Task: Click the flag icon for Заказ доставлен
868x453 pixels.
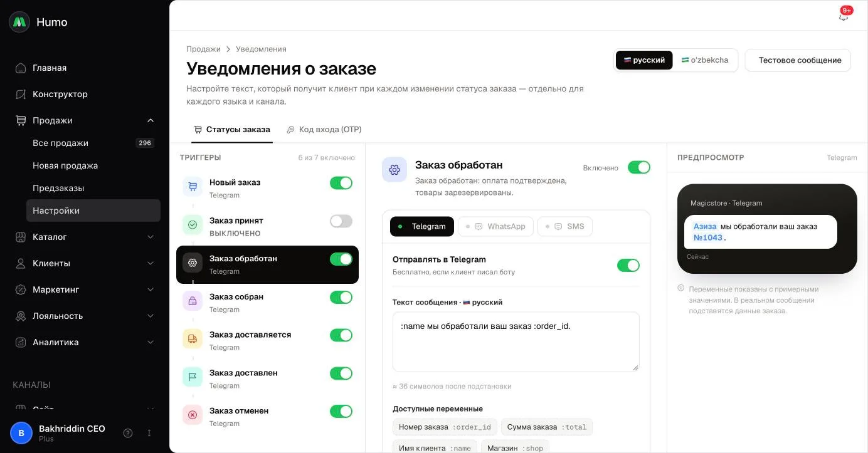Action: pyautogui.click(x=193, y=377)
